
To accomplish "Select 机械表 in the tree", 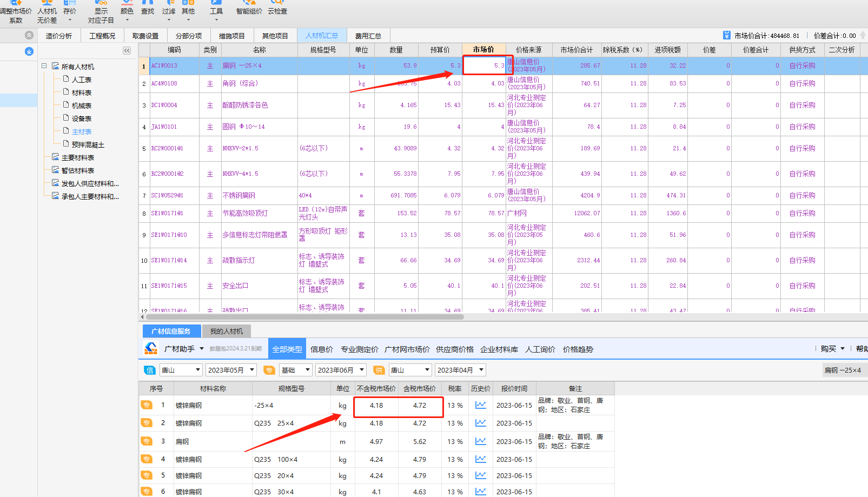I will click(82, 105).
